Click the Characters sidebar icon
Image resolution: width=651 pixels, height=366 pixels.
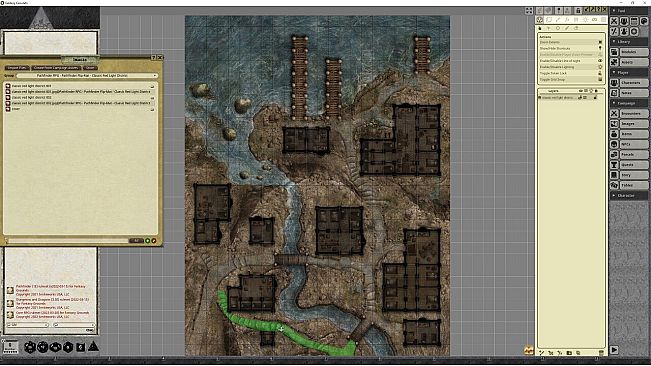point(614,83)
